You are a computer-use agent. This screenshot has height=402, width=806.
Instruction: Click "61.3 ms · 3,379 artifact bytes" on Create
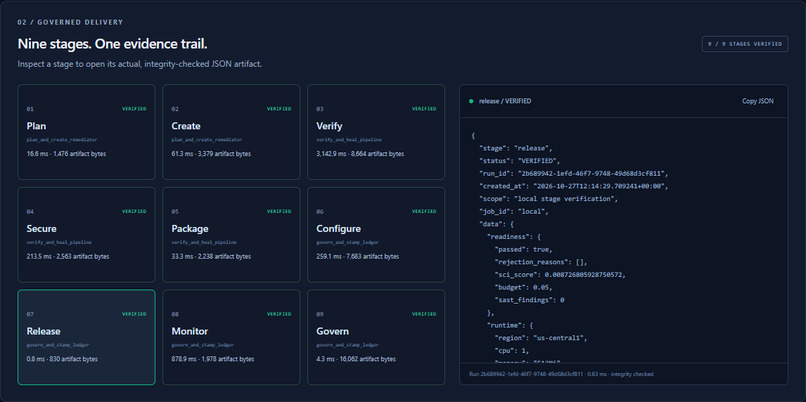211,154
